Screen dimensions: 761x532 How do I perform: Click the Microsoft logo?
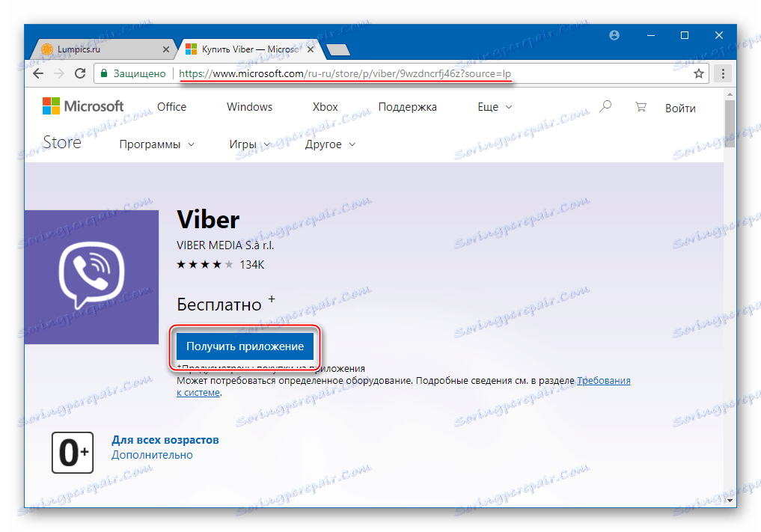[83, 106]
